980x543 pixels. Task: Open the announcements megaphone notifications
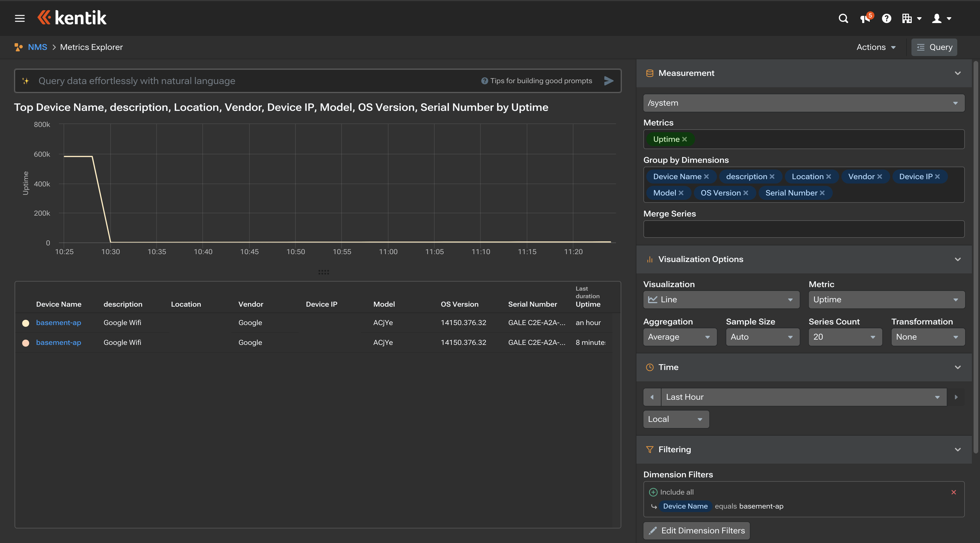865,18
